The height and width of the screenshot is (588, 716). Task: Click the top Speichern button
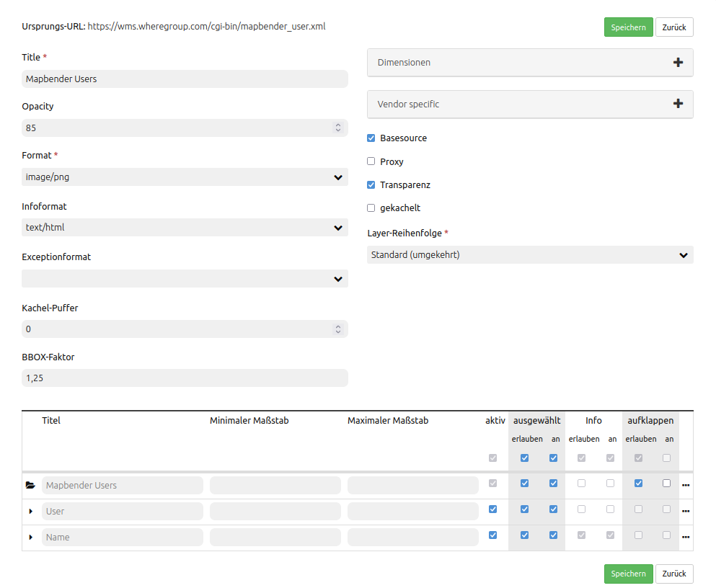[628, 27]
